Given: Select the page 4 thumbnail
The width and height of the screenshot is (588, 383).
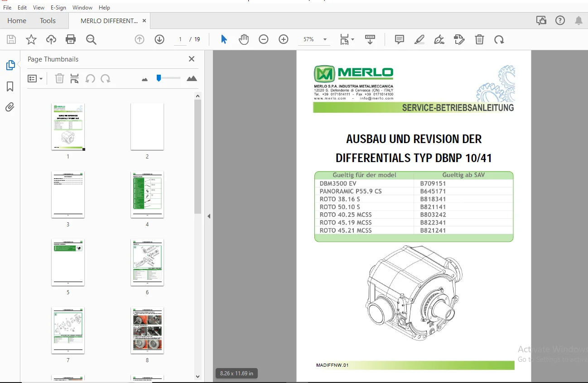Looking at the screenshot, I should click(147, 195).
